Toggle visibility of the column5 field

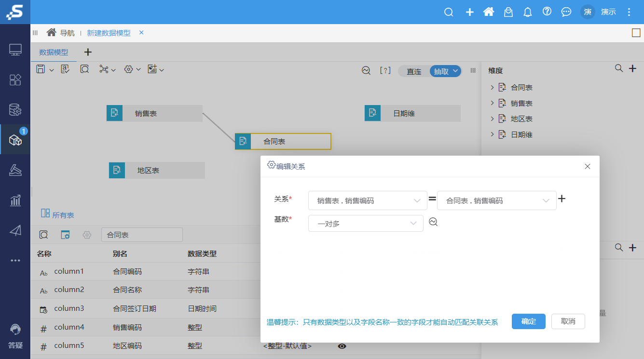342,346
